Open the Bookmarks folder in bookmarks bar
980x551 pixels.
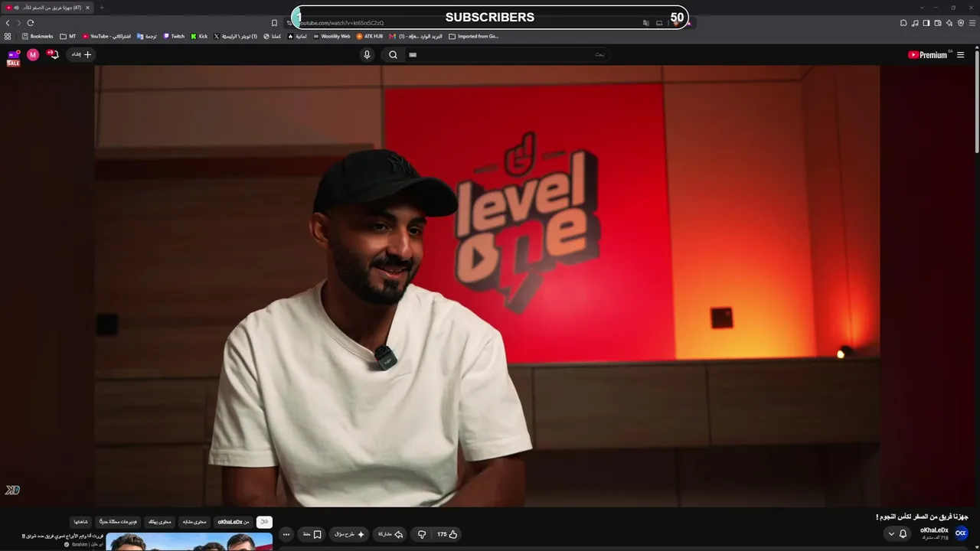point(38,36)
